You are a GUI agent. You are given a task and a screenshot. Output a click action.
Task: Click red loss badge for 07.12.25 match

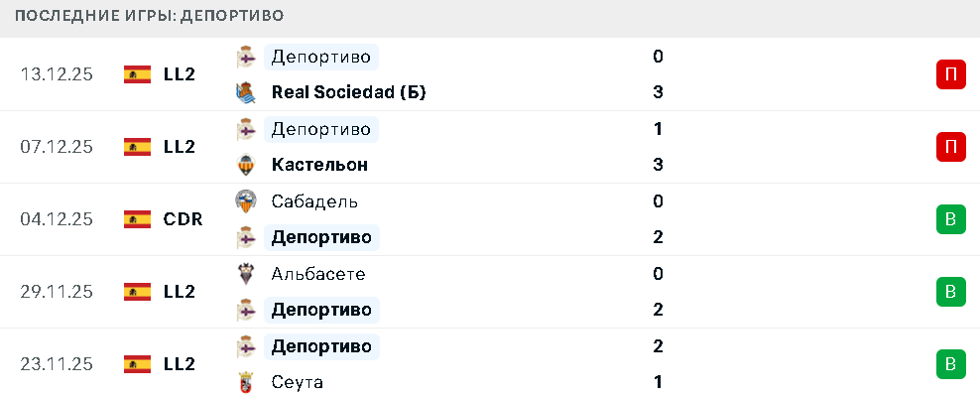point(950,147)
